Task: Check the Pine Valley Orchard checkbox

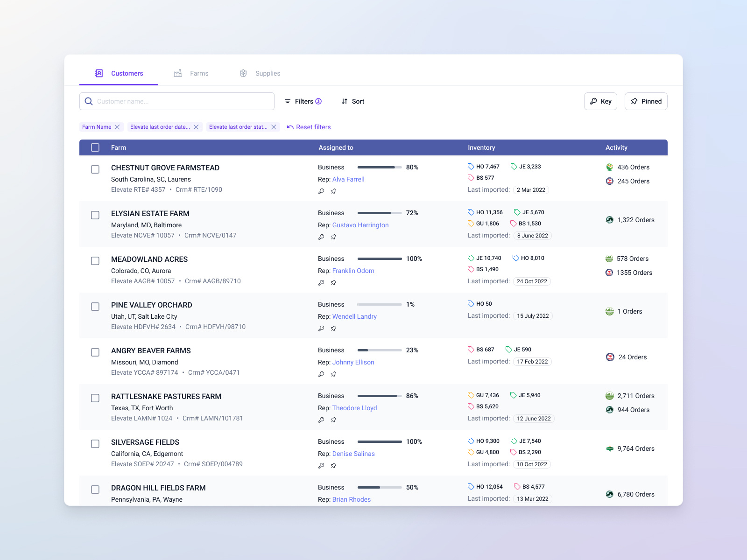Action: click(x=95, y=307)
